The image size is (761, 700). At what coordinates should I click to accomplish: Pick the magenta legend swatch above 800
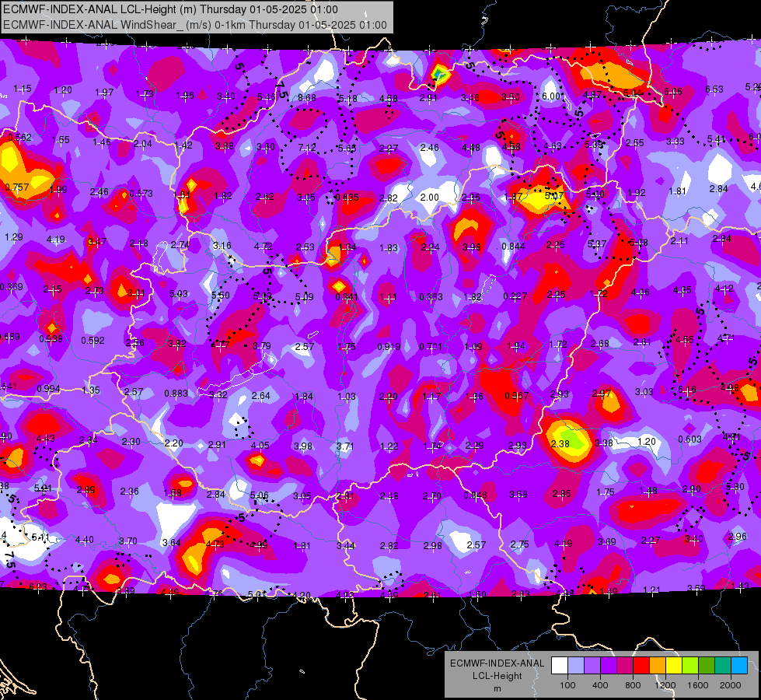point(625,666)
